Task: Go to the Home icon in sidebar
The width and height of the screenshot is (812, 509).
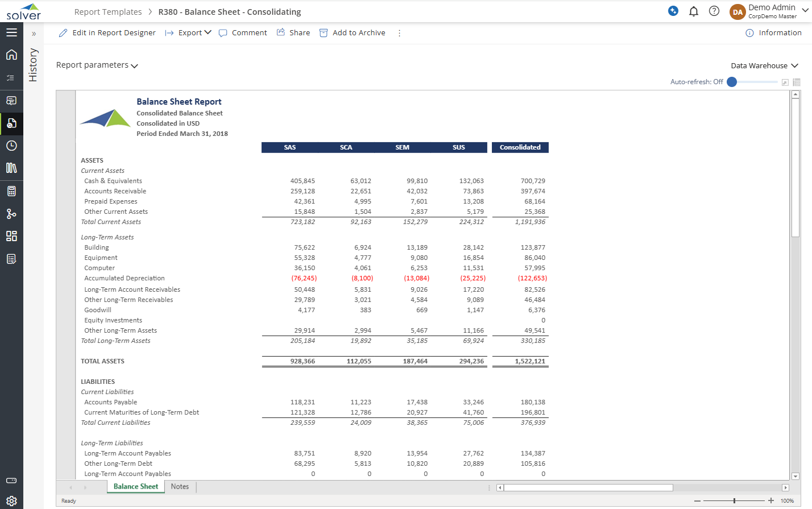Action: tap(11, 55)
